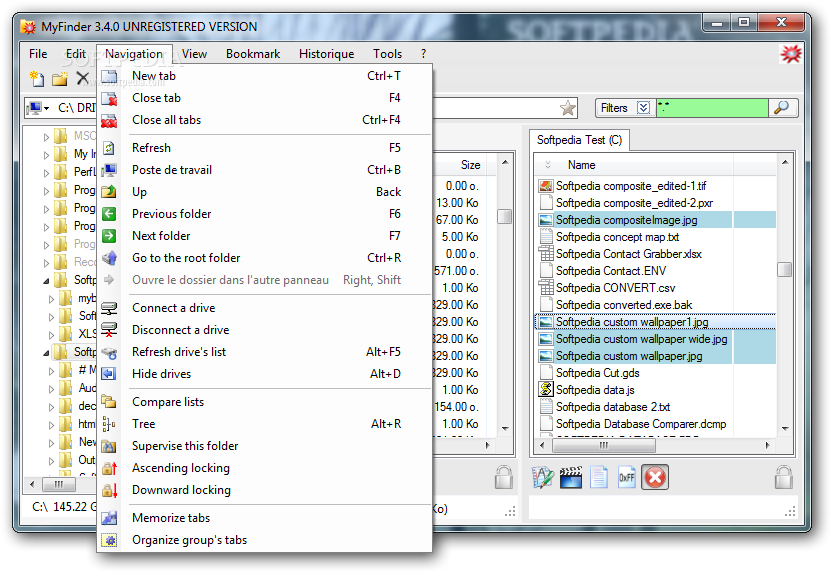Select file Softpedia Contact.ENV
Viewport: 832px width, 573px height.
(x=611, y=271)
